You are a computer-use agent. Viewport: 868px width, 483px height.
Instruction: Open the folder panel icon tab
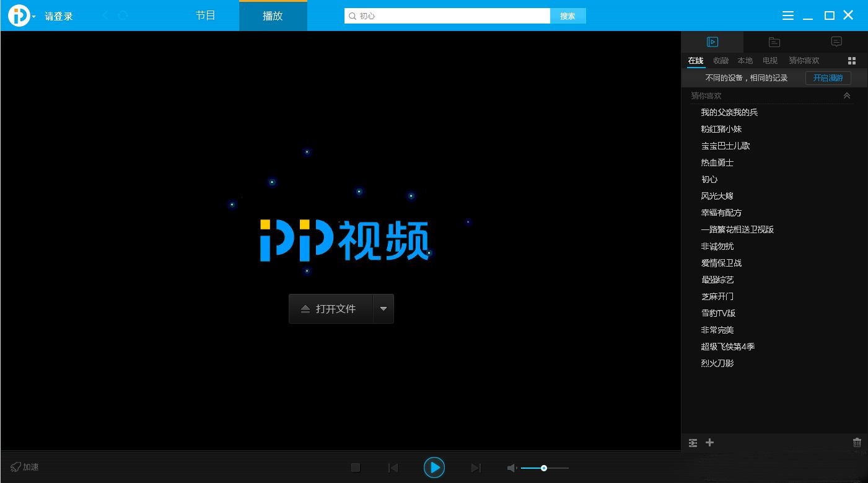(x=774, y=42)
